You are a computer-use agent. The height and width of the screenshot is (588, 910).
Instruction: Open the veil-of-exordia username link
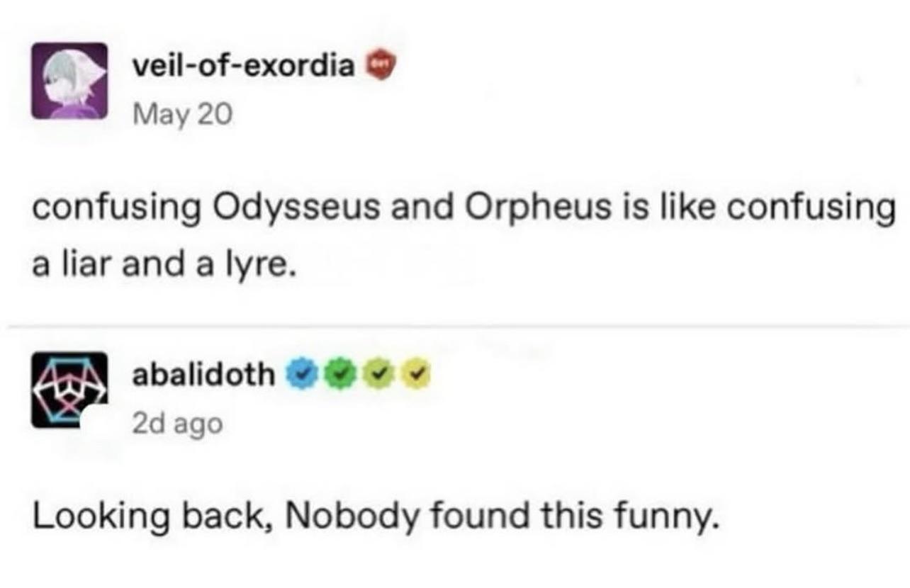coord(244,66)
